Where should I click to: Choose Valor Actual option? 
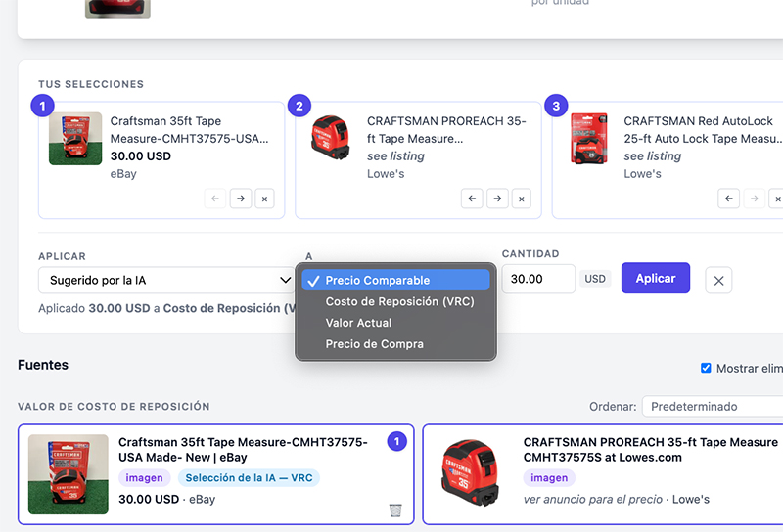click(x=395, y=323)
